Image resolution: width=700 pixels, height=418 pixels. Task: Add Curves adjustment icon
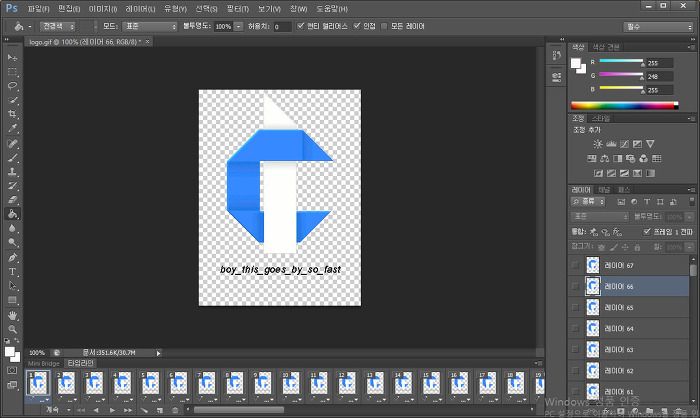(624, 144)
